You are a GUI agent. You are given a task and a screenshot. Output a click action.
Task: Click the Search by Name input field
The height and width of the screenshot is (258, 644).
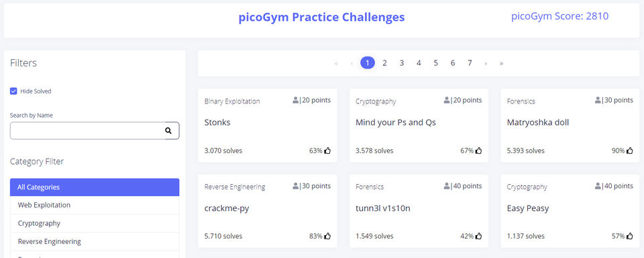click(x=87, y=130)
